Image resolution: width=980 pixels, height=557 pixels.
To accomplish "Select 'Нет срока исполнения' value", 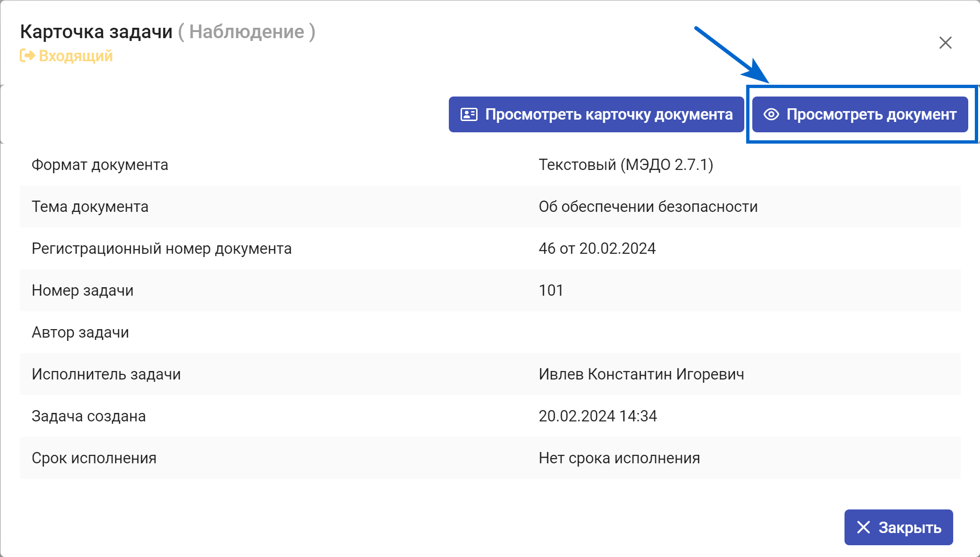I will [619, 458].
